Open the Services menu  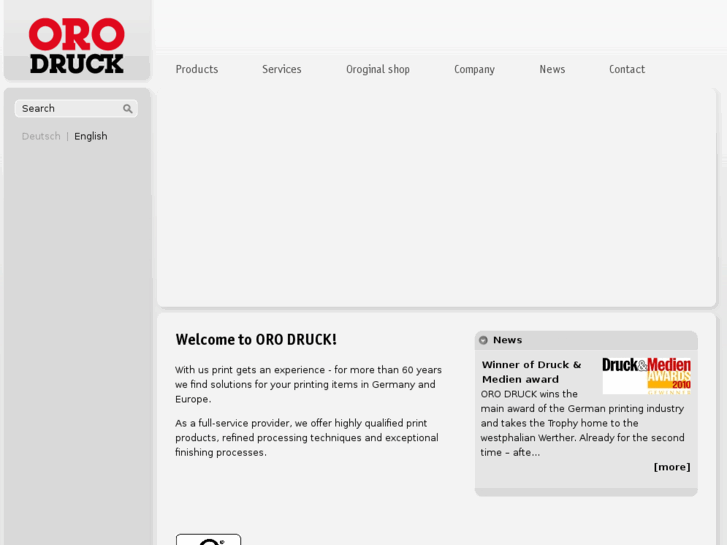pos(281,69)
